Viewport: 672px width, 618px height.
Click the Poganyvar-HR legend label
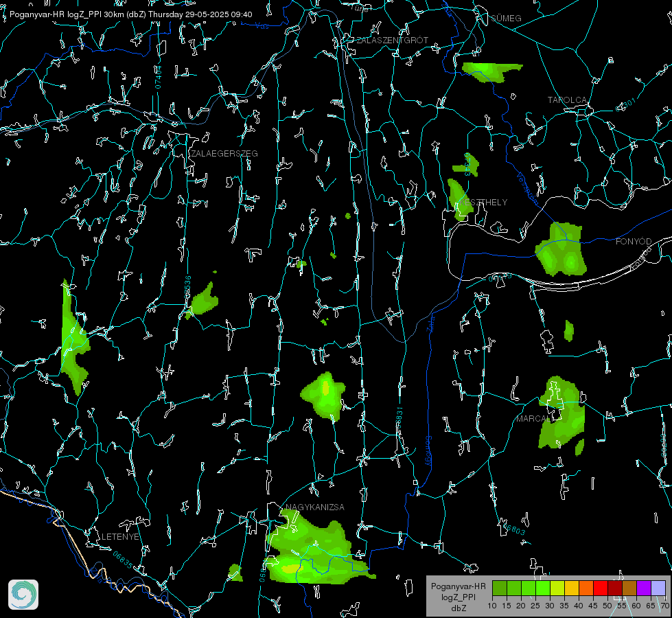coord(458,586)
